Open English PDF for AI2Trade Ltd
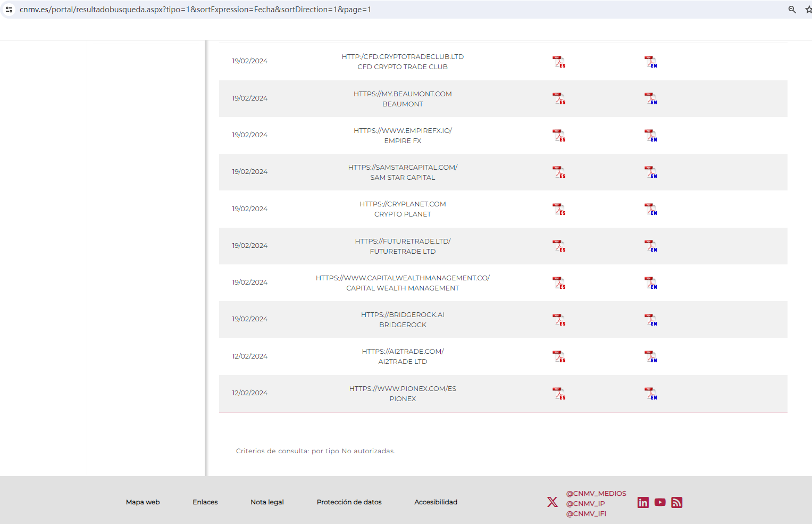Viewport: 812px width, 524px height. (651, 356)
